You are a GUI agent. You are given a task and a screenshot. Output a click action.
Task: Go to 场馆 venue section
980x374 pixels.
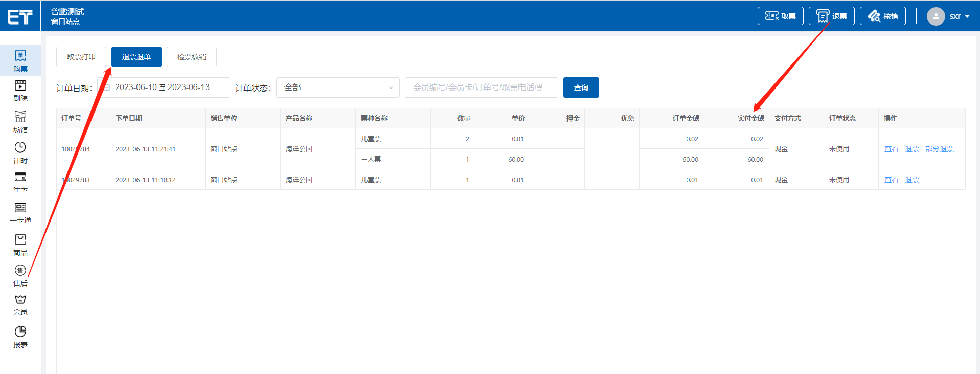point(20,121)
